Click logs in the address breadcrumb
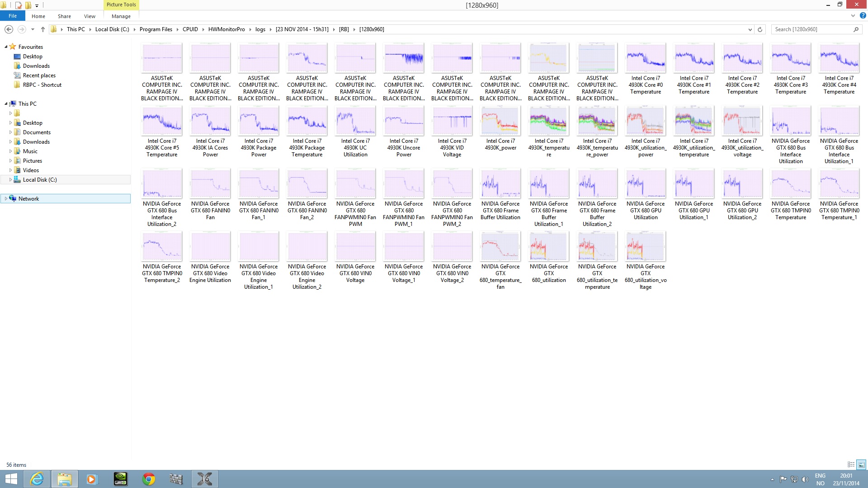The height and width of the screenshot is (488, 868). [x=260, y=29]
